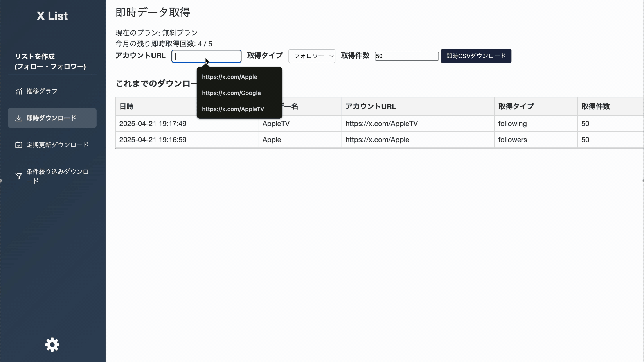Click the 即時ダウンロード download icon
The image size is (644, 362).
pyautogui.click(x=19, y=118)
